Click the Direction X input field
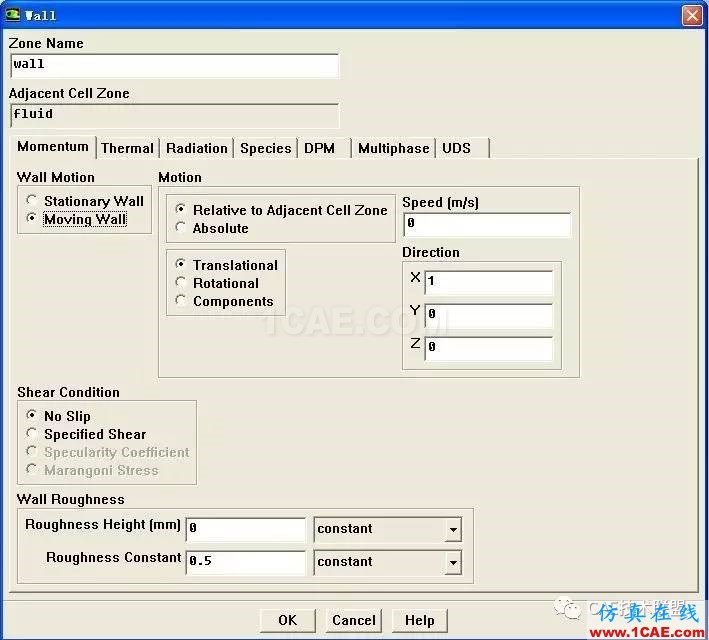The height and width of the screenshot is (640, 709). coord(489,282)
